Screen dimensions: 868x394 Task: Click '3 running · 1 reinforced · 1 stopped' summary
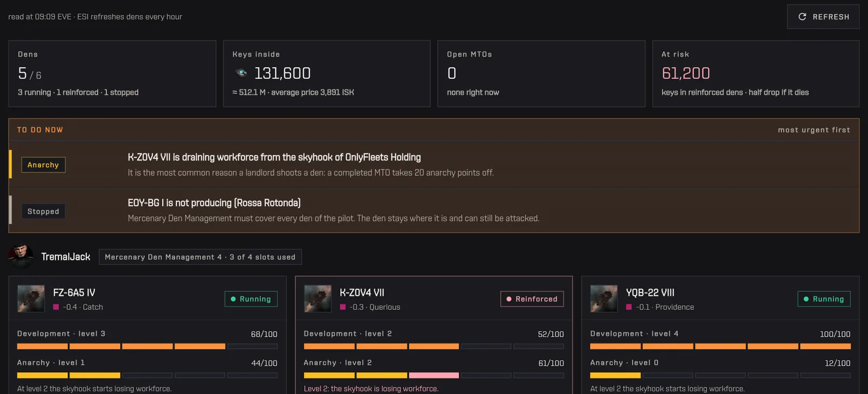(x=78, y=92)
